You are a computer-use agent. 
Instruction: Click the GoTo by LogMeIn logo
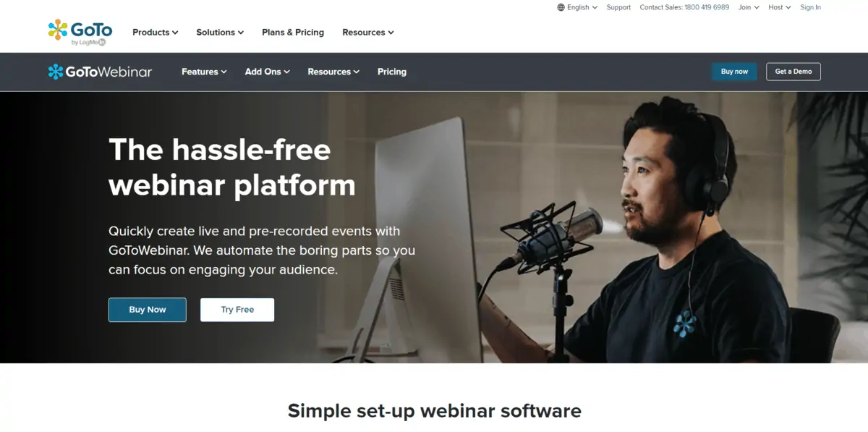click(x=80, y=33)
